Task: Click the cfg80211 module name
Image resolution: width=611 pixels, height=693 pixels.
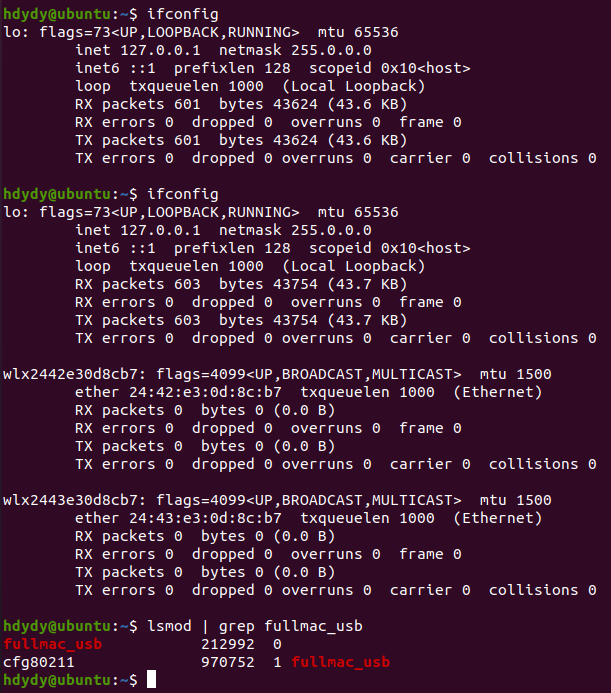Action: point(38,662)
